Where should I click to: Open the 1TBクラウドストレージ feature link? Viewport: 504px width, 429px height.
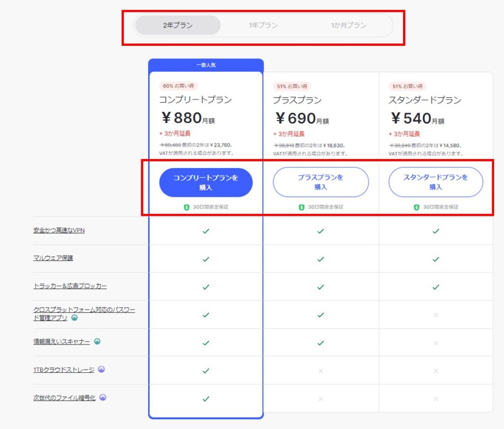[x=63, y=369]
